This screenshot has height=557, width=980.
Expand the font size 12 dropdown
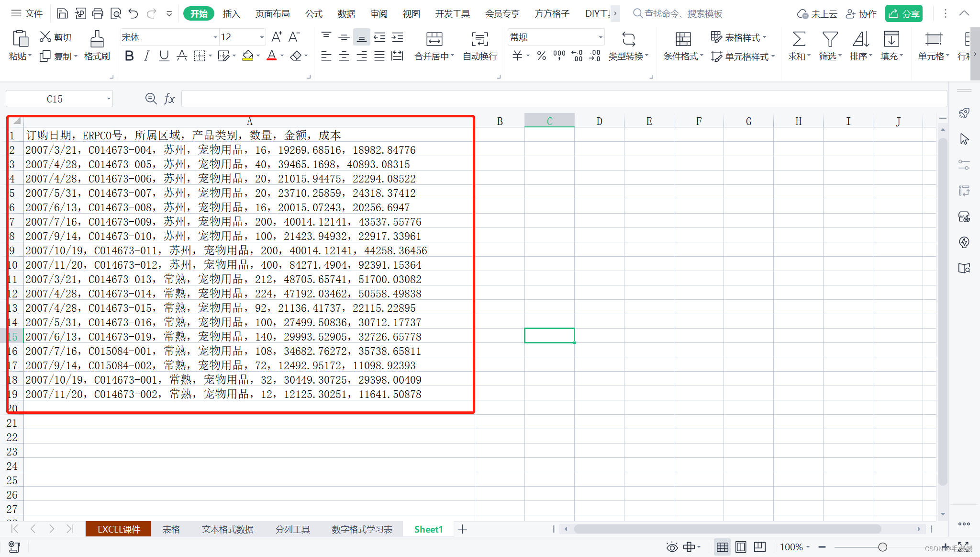[x=262, y=37]
